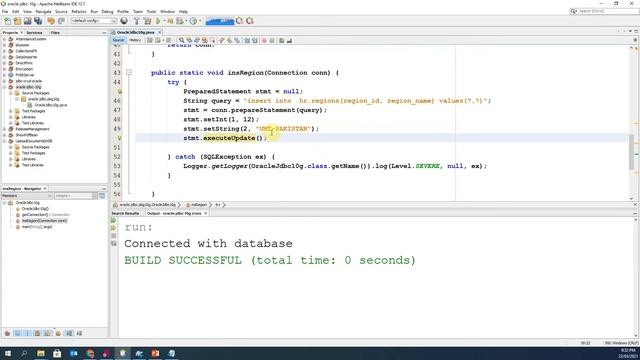Image resolution: width=640 pixels, height=360 pixels.
Task: Click the Stop square icon in Output
Action: point(113,236)
